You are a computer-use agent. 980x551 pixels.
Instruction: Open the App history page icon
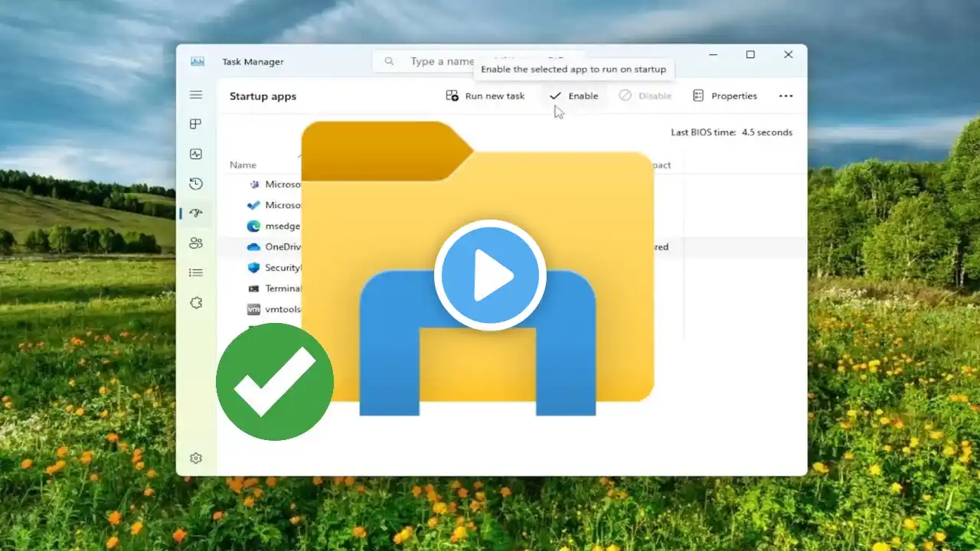point(196,184)
